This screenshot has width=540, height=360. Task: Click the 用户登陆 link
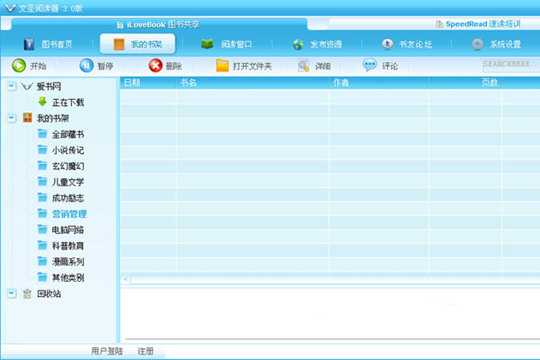[107, 351]
